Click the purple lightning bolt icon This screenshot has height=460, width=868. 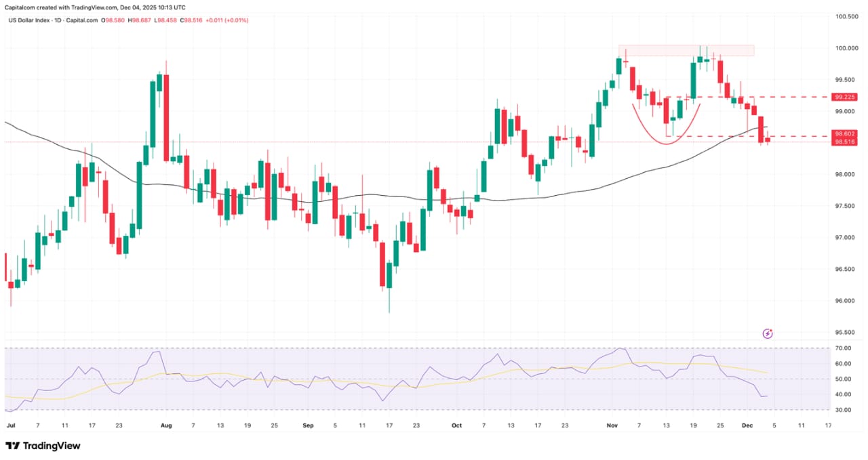point(768,333)
